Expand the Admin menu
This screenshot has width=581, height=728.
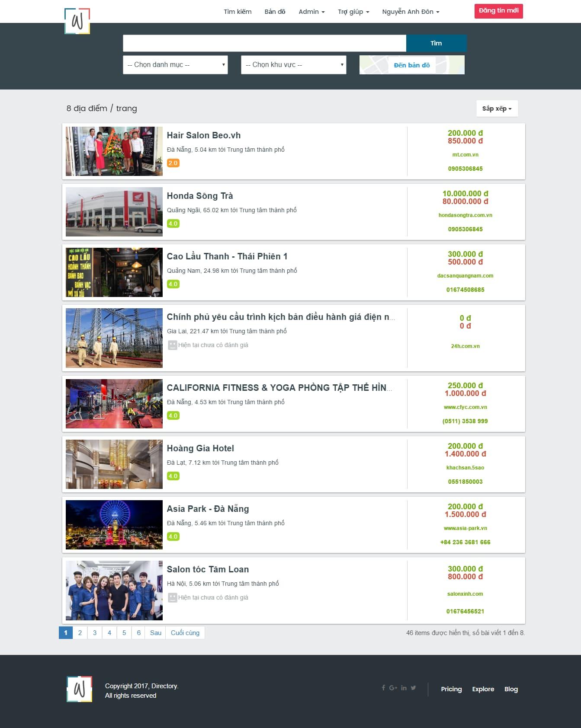point(311,12)
